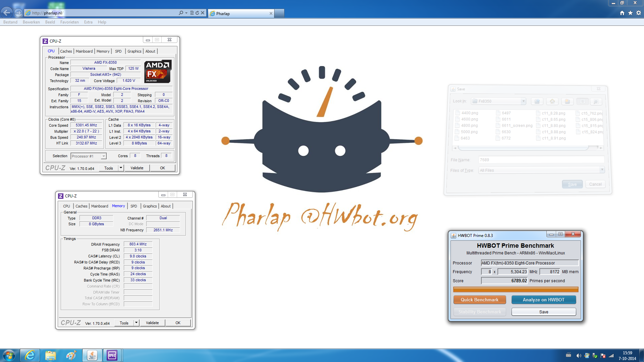Screen dimensions: 644x362
Task: Click Home folder icon in Save dialog
Action: click(552, 101)
